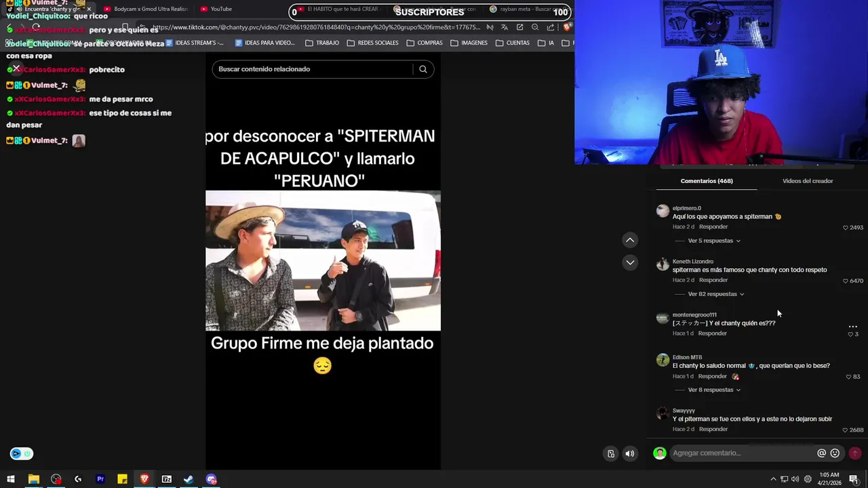Toggle the autoplay switch at bottom left
Viewport: 868px width, 488px height.
[22, 453]
